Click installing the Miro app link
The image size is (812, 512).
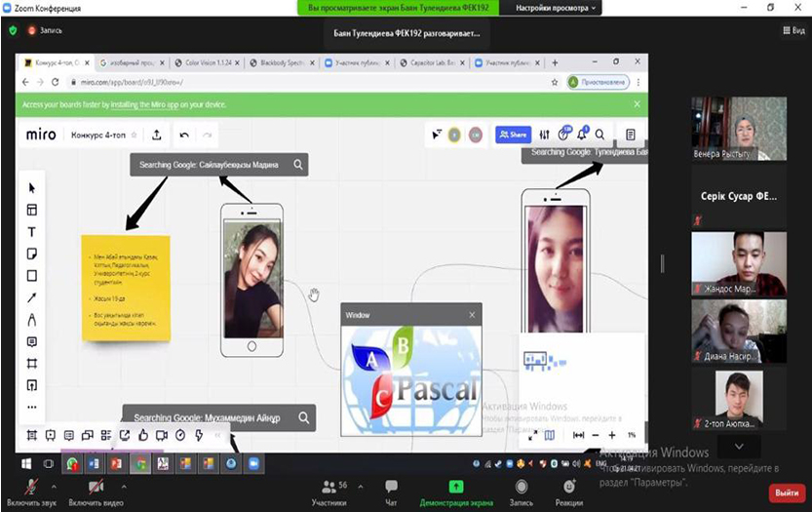[x=144, y=104]
